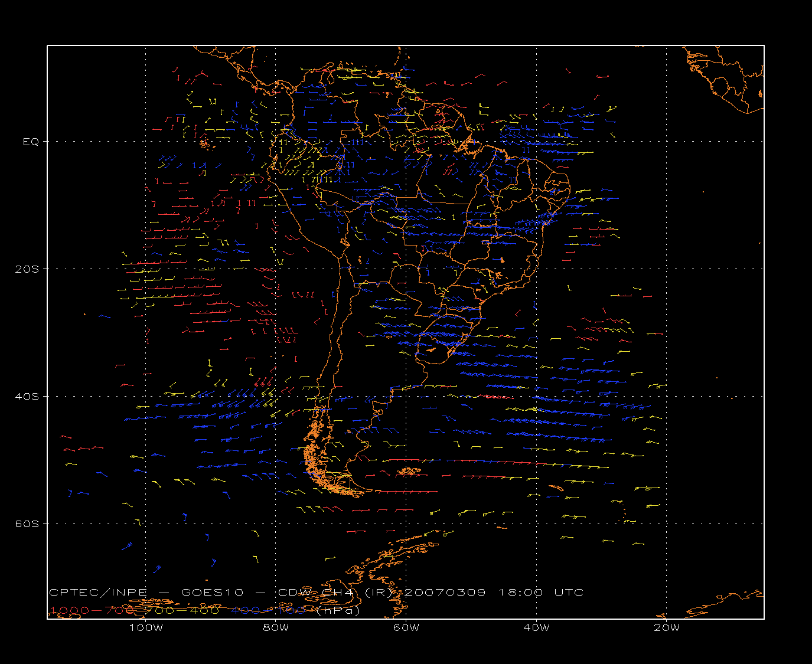Click the 40W longitude label

click(536, 627)
